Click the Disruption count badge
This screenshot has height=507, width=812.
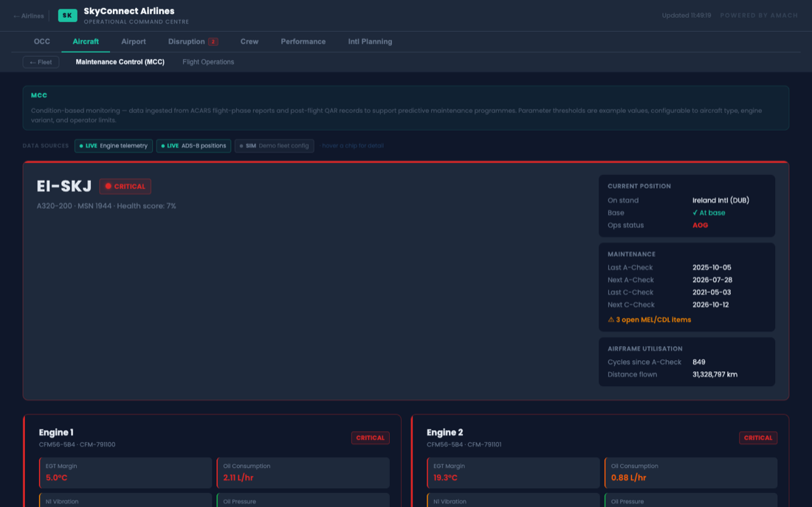tap(213, 42)
